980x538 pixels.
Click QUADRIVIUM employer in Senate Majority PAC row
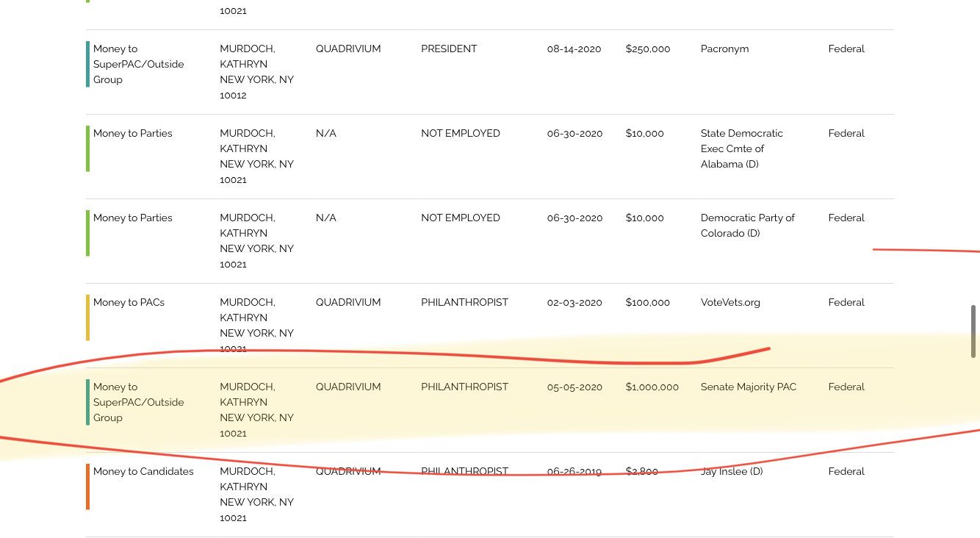(348, 387)
